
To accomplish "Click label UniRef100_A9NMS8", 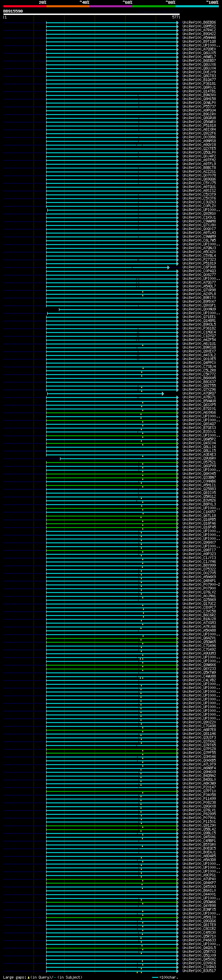I will tap(199, 141).
